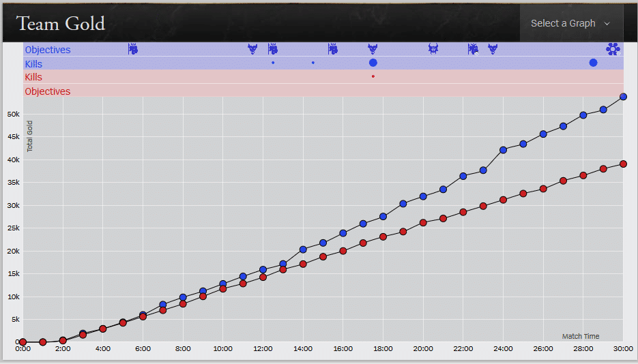
Task: Click the large blue kill marker near 17:30
Action: tap(373, 63)
